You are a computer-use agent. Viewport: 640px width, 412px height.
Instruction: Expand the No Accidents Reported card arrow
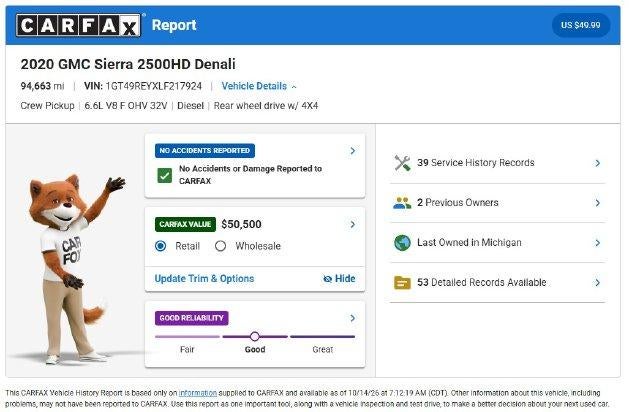[352, 151]
